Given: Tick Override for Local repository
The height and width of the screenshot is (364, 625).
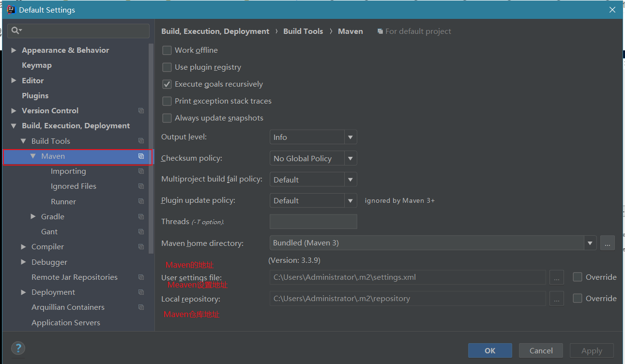Looking at the screenshot, I should (578, 299).
